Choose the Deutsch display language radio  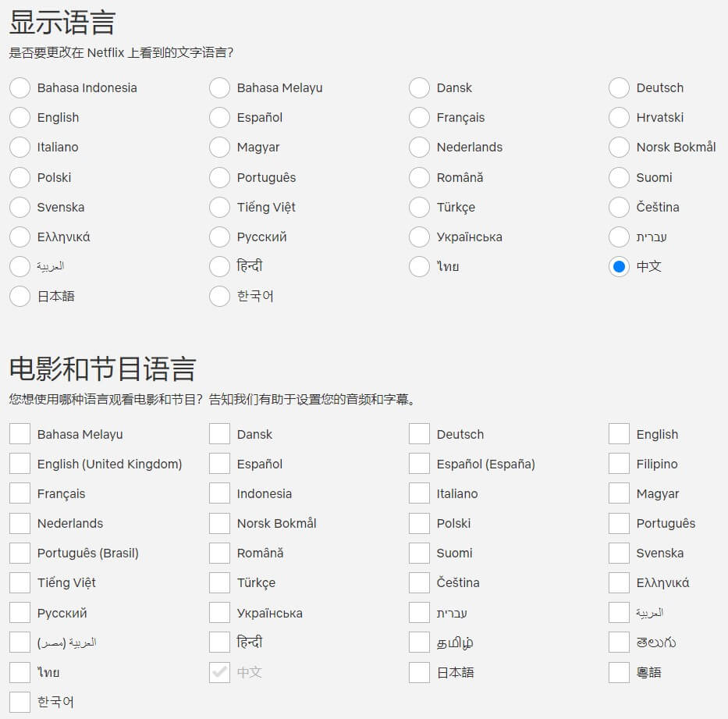click(619, 87)
